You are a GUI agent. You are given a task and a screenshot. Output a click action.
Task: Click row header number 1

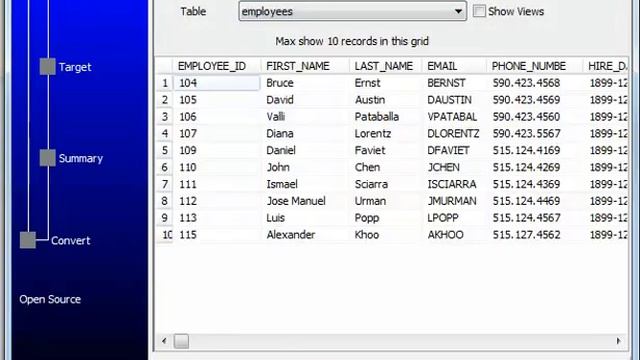pyautogui.click(x=164, y=83)
